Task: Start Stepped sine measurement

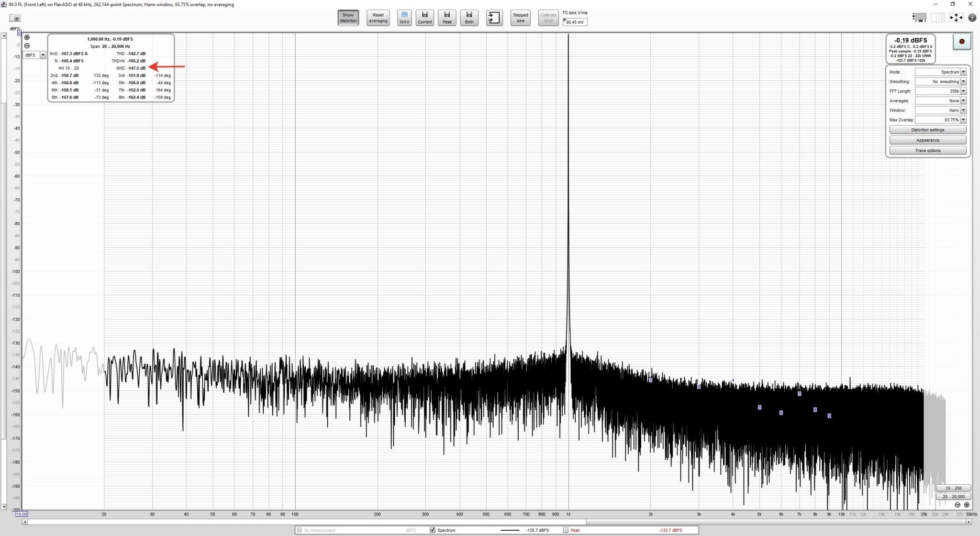Action: (520, 18)
